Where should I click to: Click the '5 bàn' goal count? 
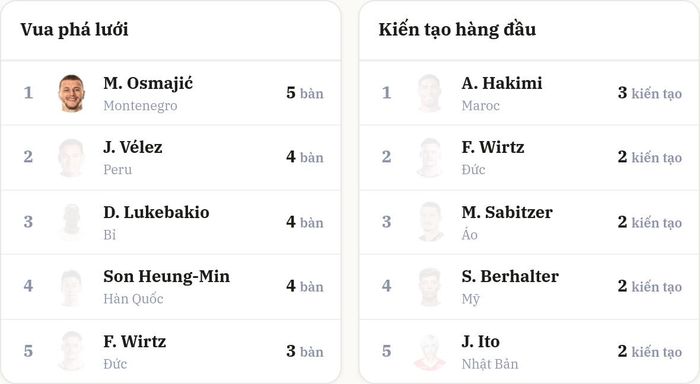[x=305, y=93]
